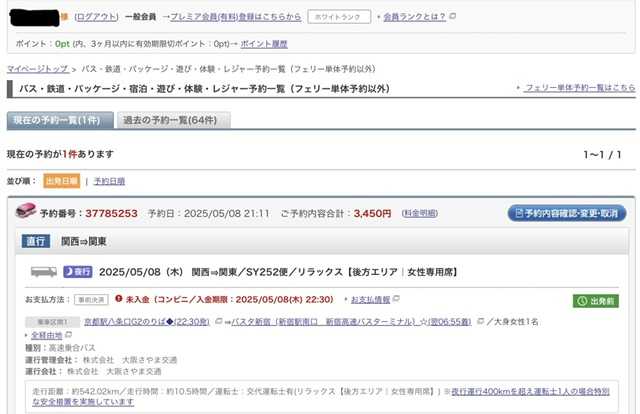This screenshot has width=640, height=414.
Task: Click the external window icon beside 会員ランクとは？
Action: 452,16
